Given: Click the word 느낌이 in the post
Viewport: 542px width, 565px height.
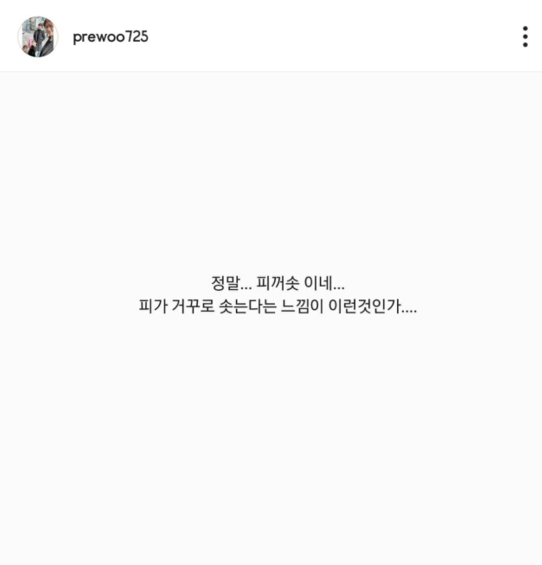Looking at the screenshot, I should tap(302, 306).
